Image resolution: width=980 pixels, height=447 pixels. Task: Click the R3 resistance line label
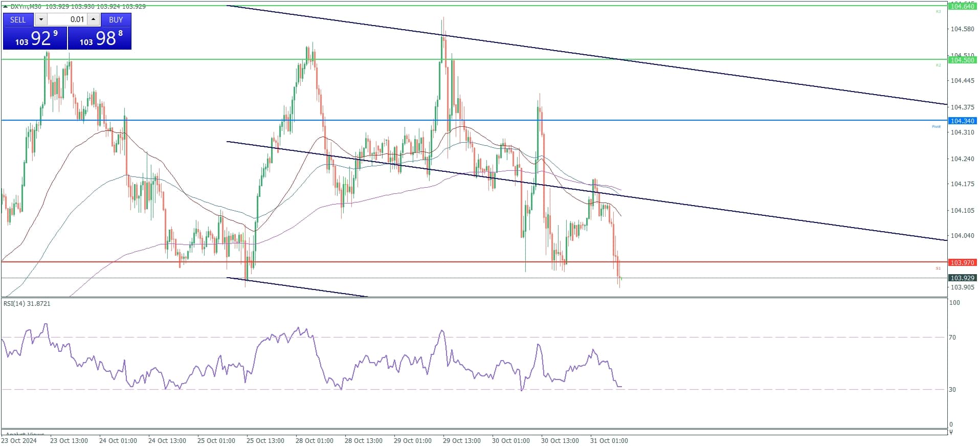[938, 11]
